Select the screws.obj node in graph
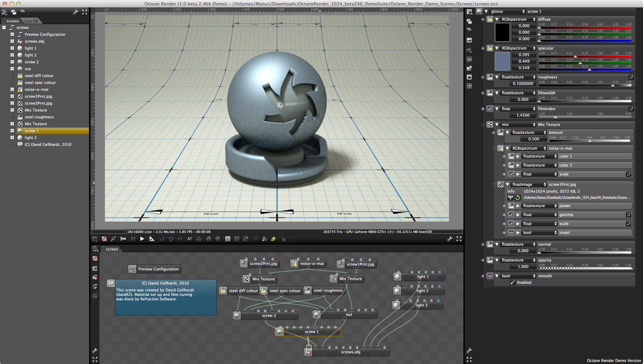The width and height of the screenshot is (643, 364). click(x=350, y=352)
